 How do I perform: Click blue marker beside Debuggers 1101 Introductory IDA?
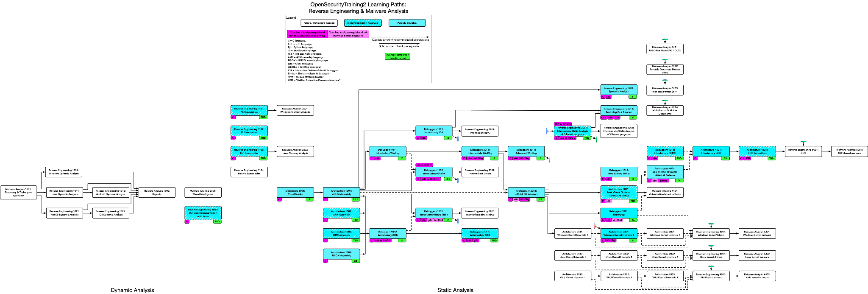pos(458,138)
